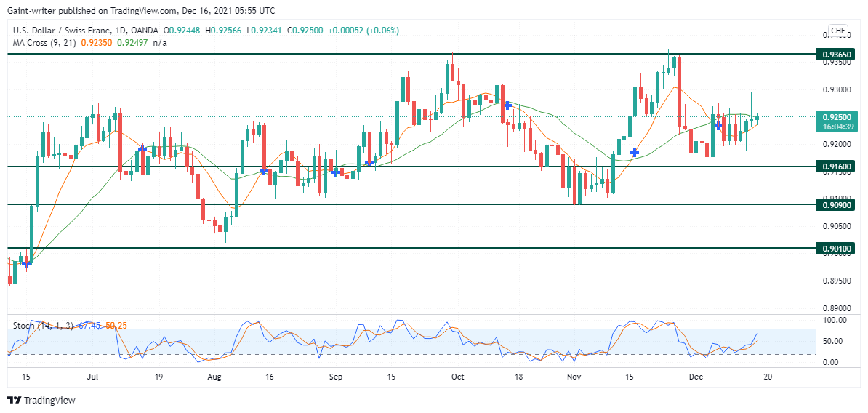Click the Dec label on the time axis
868x413 pixels.
point(696,377)
